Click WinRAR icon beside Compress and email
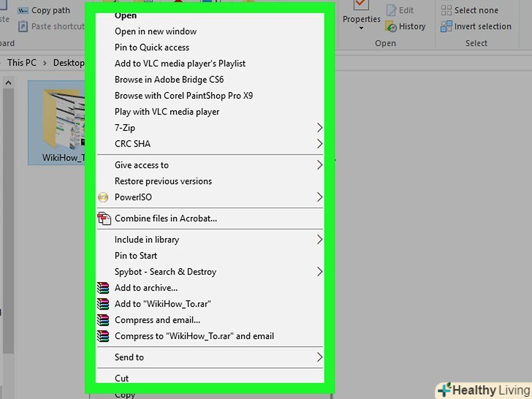Viewport: 532px width, 399px height. pos(103,320)
